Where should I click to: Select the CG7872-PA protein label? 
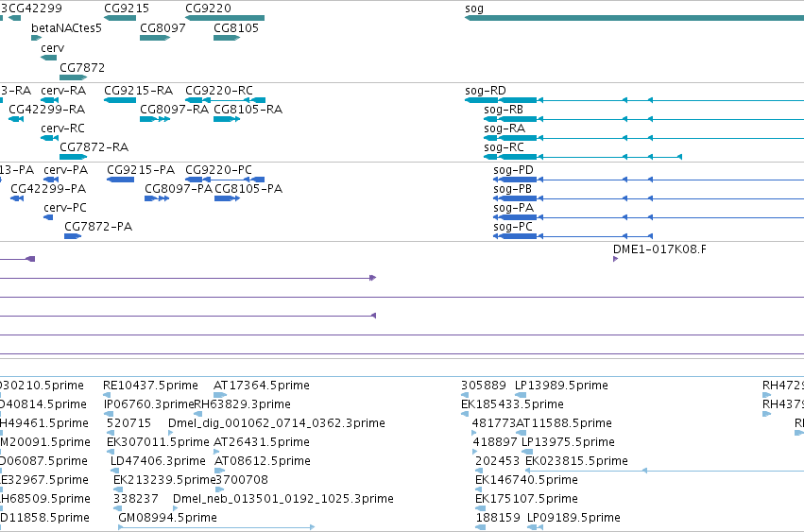point(98,228)
